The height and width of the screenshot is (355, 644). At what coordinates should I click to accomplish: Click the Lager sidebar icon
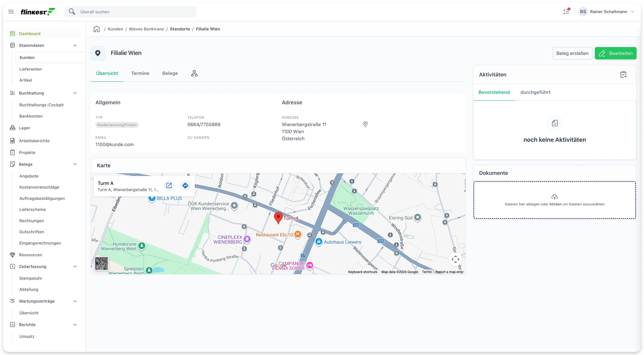(x=12, y=128)
